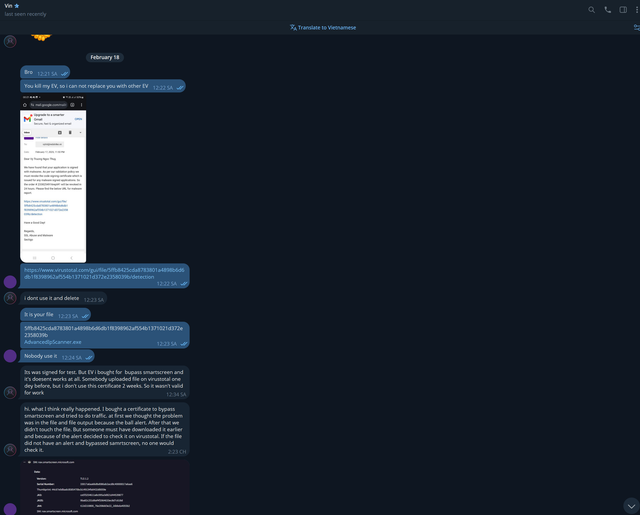This screenshot has width=640, height=515.
Task: Click the avatar beside 'Its was signed for test'
Action: (x=10, y=393)
